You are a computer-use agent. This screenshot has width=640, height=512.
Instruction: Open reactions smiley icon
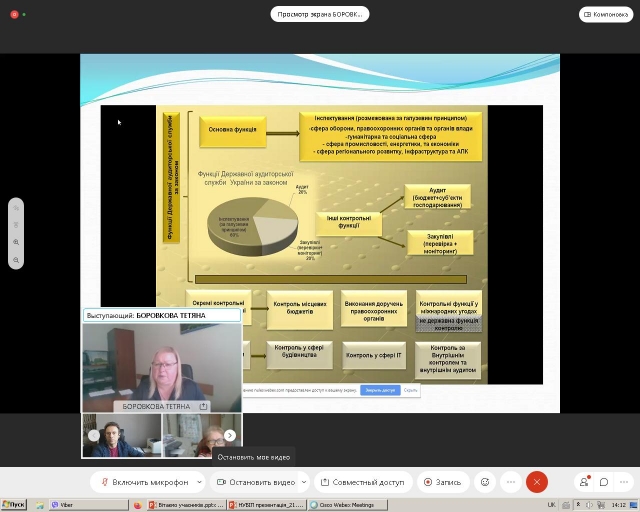(485, 482)
